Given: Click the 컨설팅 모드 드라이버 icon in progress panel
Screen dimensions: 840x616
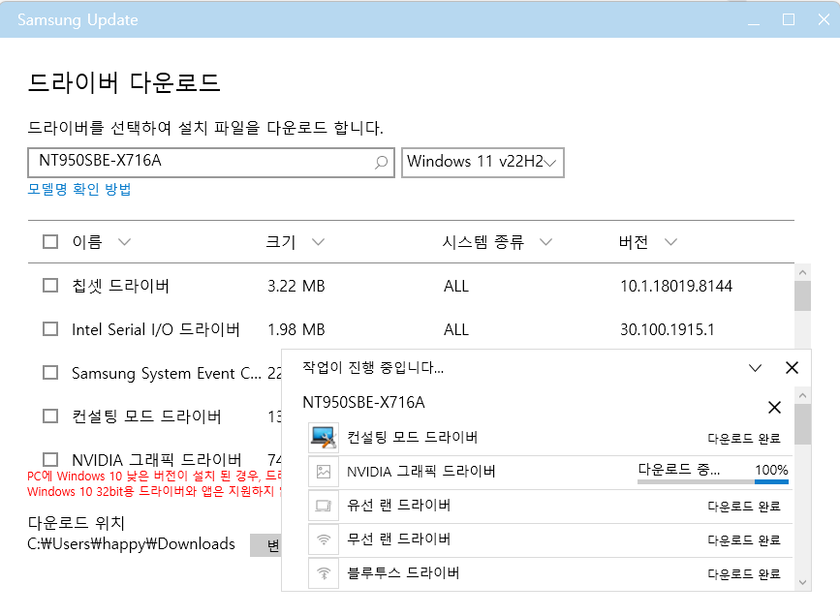Looking at the screenshot, I should click(324, 438).
